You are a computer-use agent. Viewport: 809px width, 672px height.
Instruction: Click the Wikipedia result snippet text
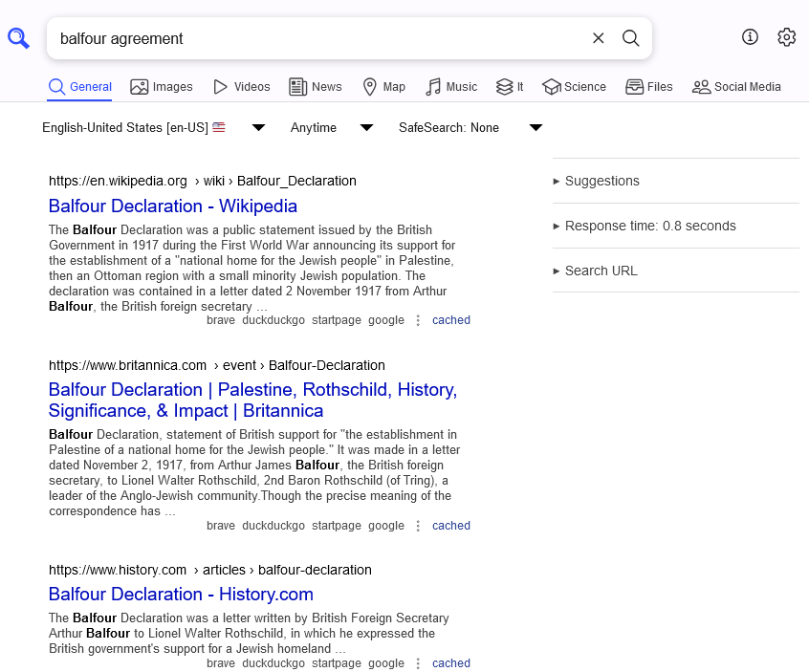(x=252, y=269)
